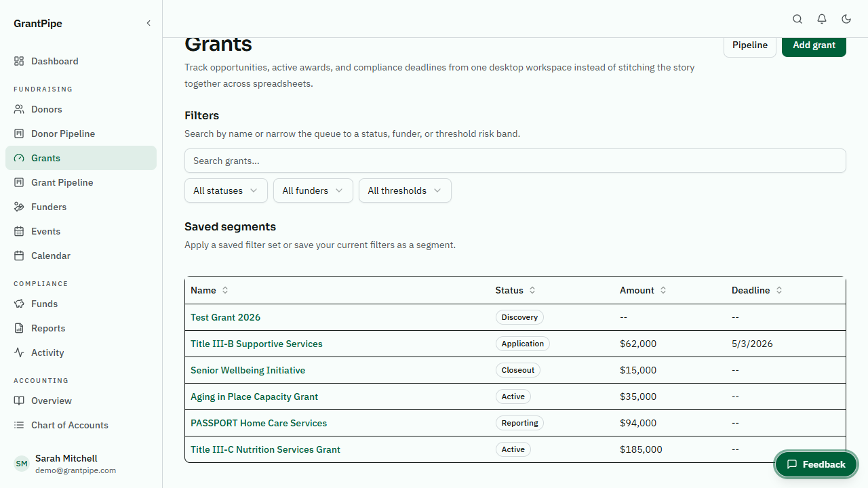
Task: Expand the All funders dropdown
Action: [313, 190]
